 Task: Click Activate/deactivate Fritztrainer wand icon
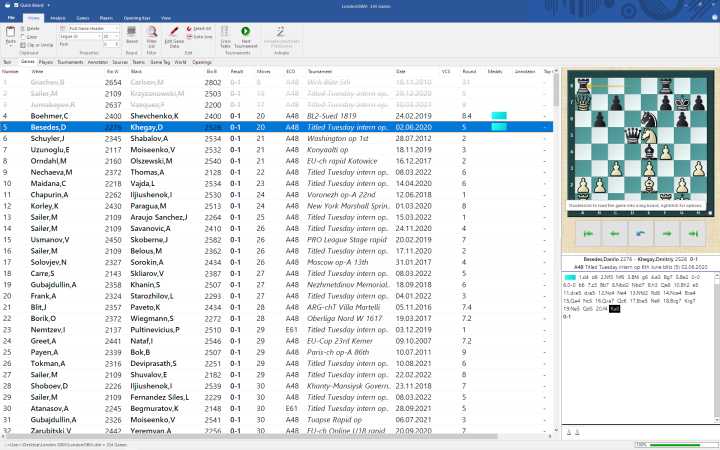(281, 31)
